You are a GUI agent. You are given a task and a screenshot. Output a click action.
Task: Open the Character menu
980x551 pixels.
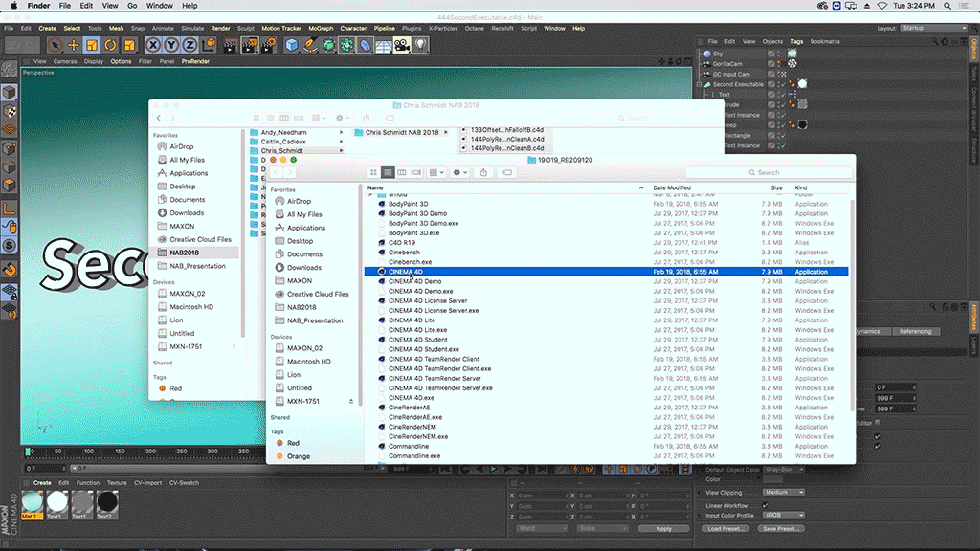pyautogui.click(x=353, y=28)
